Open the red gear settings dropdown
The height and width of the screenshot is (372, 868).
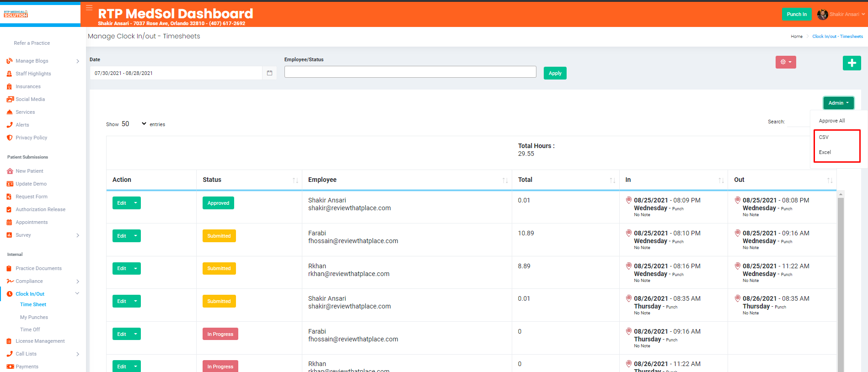pyautogui.click(x=786, y=62)
